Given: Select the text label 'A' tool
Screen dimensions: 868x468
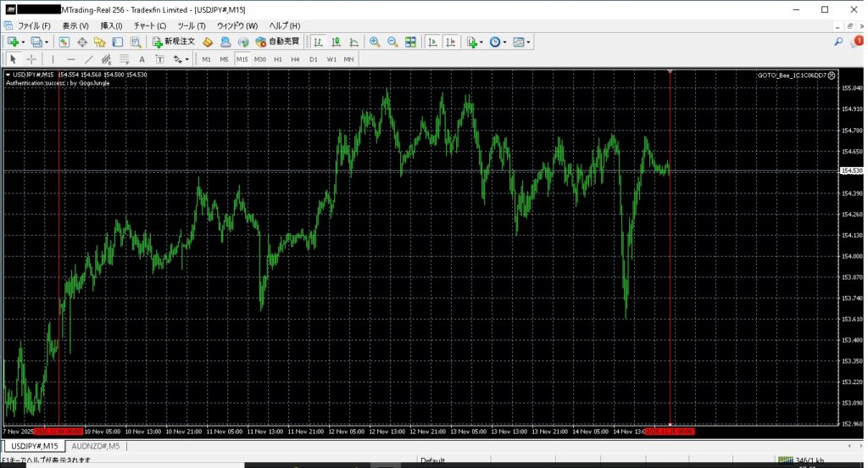Looking at the screenshot, I should 141,59.
